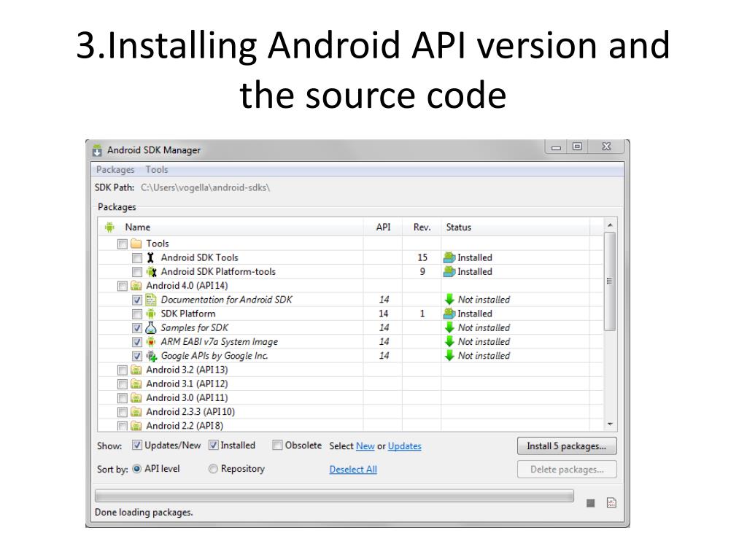
Task: Click the Android 2.3.3 (API 10) folder icon
Action: [x=136, y=412]
